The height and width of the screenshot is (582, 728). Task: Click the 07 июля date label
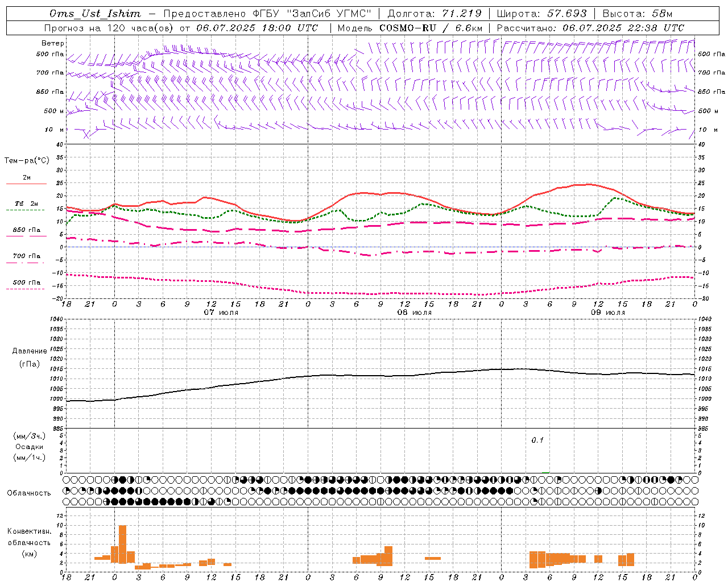click(221, 313)
